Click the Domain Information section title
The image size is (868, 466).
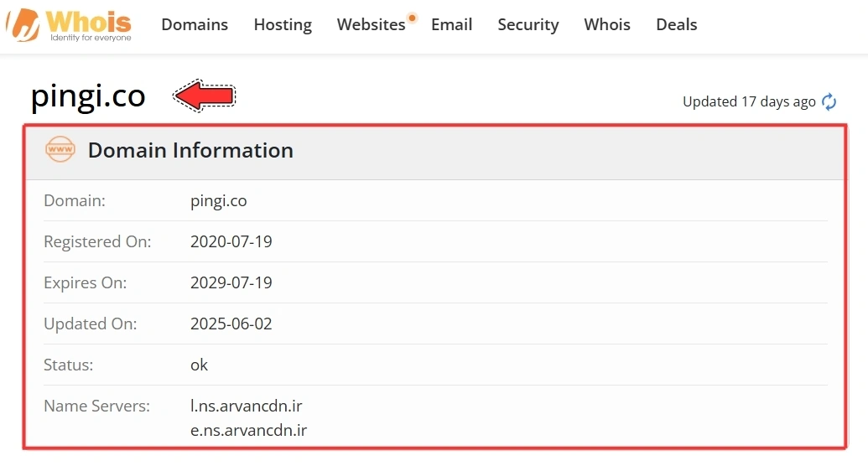190,150
